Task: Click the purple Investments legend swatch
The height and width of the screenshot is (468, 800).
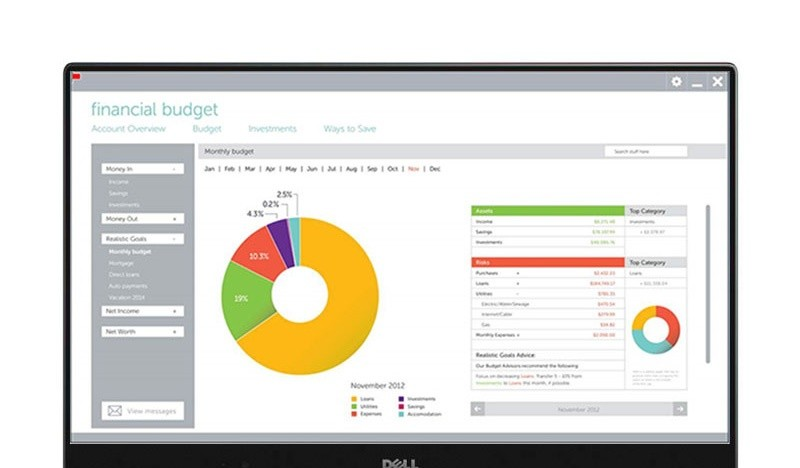Action: coord(401,399)
